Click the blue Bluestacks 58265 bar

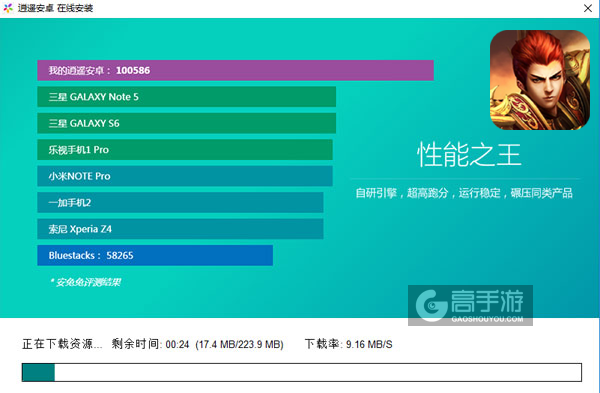tap(155, 255)
